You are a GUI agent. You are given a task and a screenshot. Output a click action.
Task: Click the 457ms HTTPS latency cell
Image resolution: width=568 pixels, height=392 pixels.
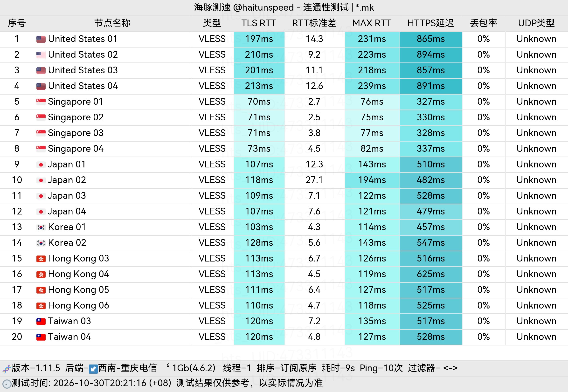pos(431,227)
